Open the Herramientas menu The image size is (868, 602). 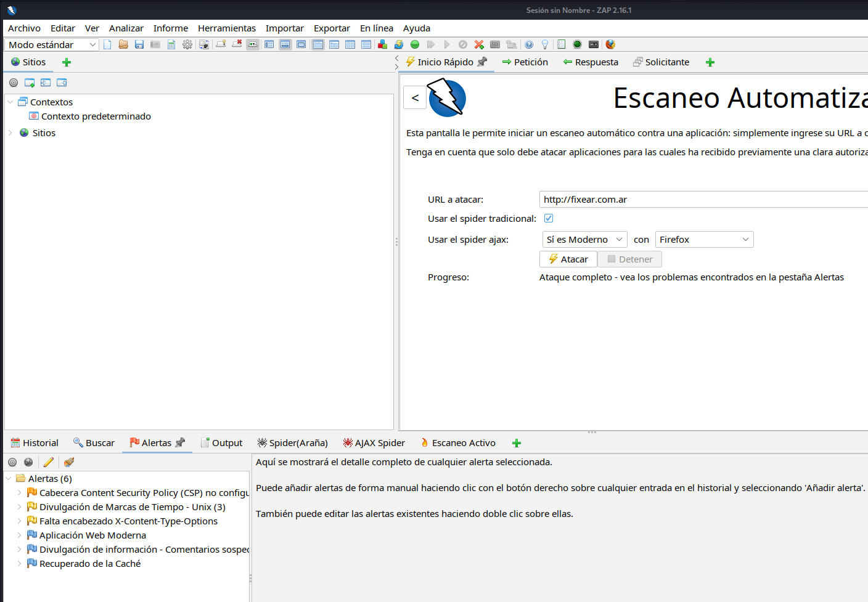pyautogui.click(x=226, y=28)
